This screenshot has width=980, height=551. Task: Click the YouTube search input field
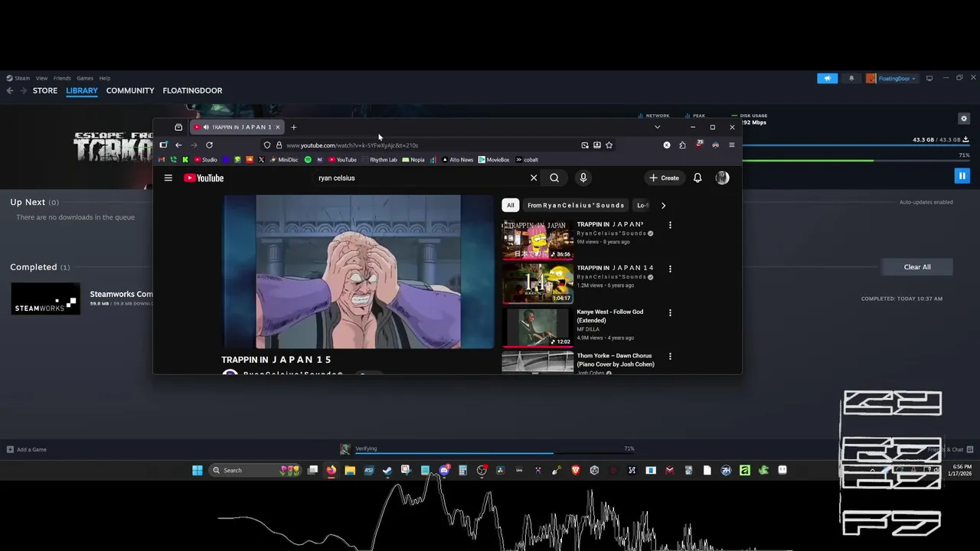(421, 178)
